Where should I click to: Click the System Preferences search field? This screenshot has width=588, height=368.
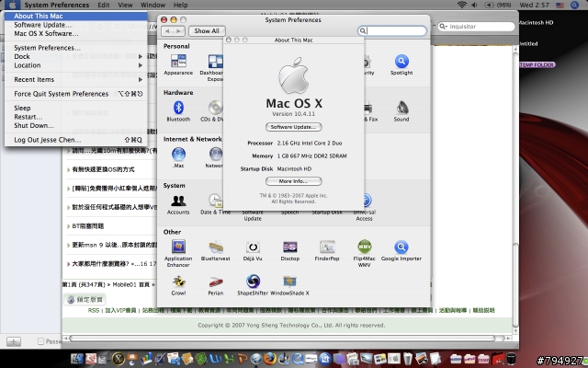click(x=392, y=30)
